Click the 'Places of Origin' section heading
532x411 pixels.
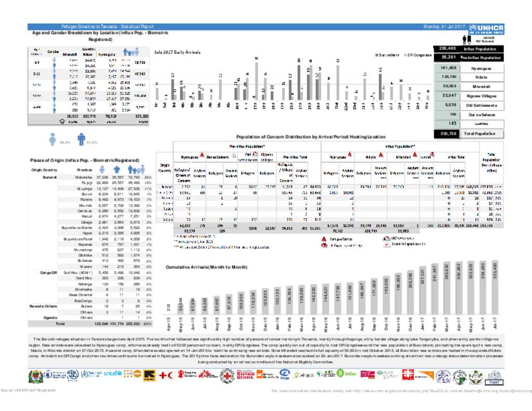tap(85, 160)
